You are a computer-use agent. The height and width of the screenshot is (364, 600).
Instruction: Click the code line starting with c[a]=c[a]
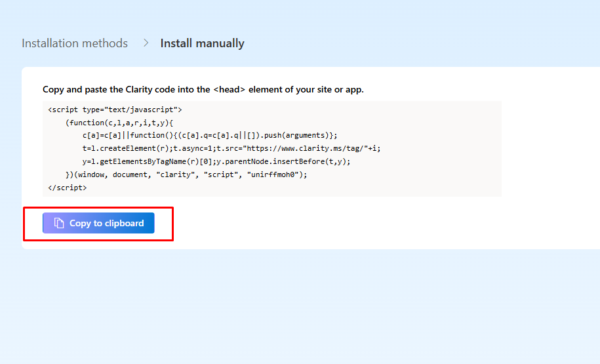click(x=210, y=135)
